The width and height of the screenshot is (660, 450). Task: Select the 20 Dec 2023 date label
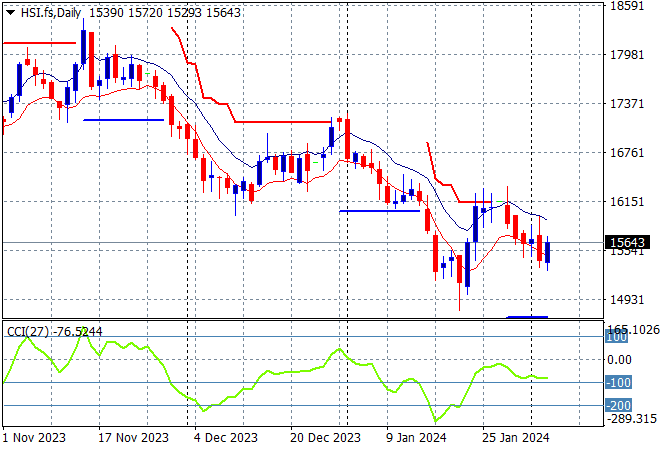tap(323, 437)
